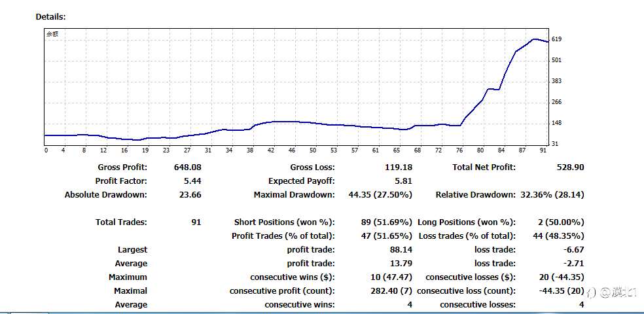The width and height of the screenshot is (644, 314).
Task: Click the Gross Loss: label
Action: 313,167
